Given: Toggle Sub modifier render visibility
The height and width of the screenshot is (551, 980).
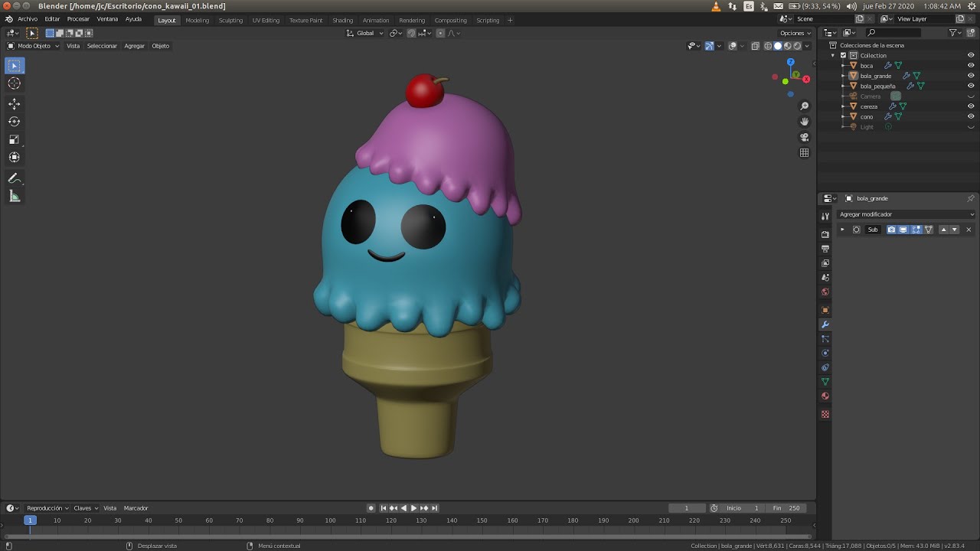Looking at the screenshot, I should click(x=891, y=230).
